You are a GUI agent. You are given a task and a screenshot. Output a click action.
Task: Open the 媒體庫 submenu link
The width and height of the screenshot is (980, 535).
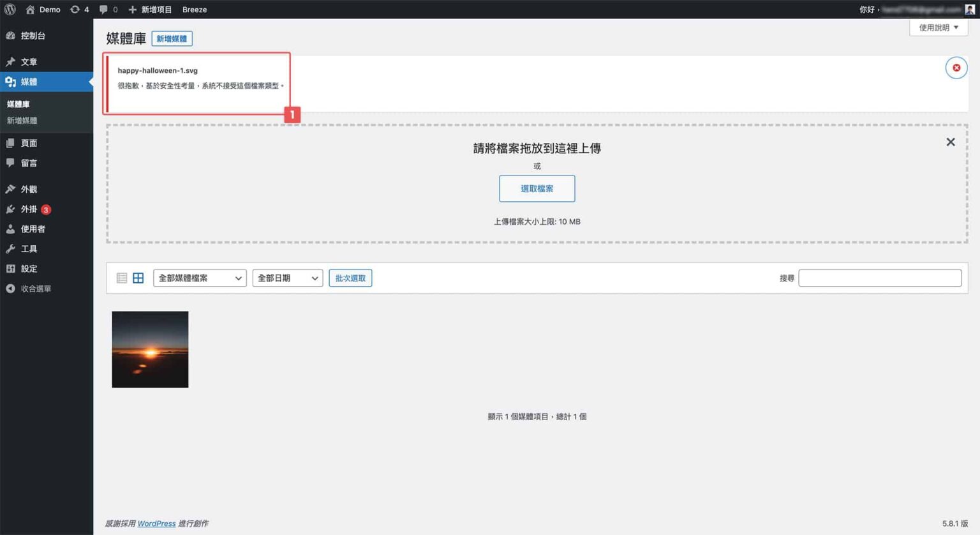click(19, 104)
